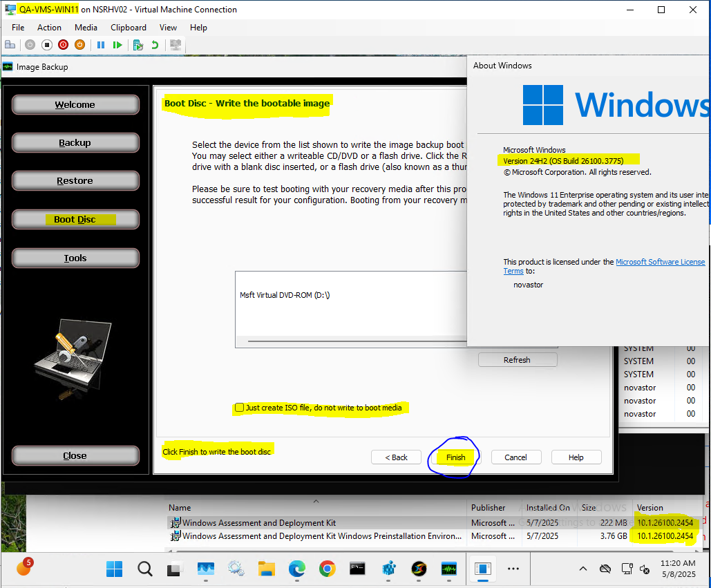The image size is (711, 588).
Task: Click the greyed enhanced session icon in toolbar
Action: point(176,45)
